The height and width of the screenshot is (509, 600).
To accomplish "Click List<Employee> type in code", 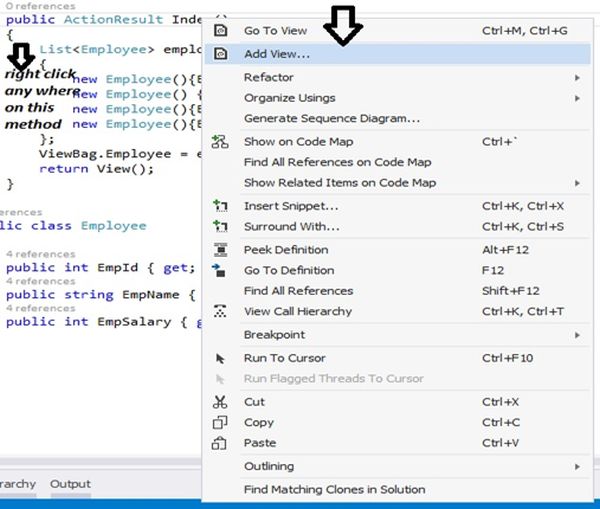I will pyautogui.click(x=97, y=49).
